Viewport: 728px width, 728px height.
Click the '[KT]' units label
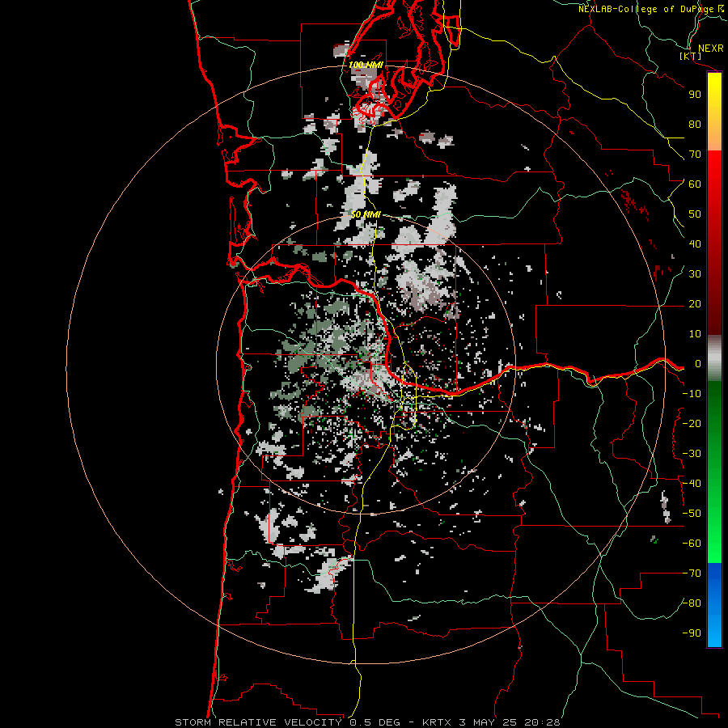click(691, 56)
